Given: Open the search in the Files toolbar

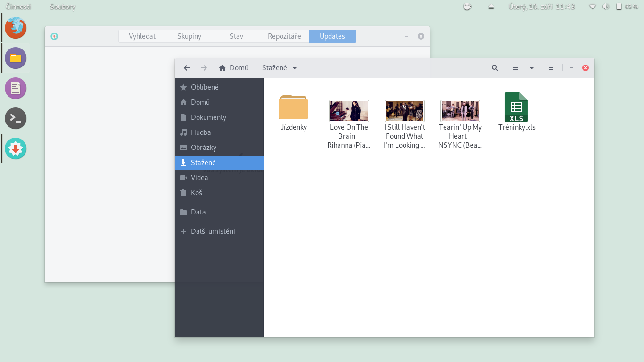Looking at the screenshot, I should [x=495, y=67].
